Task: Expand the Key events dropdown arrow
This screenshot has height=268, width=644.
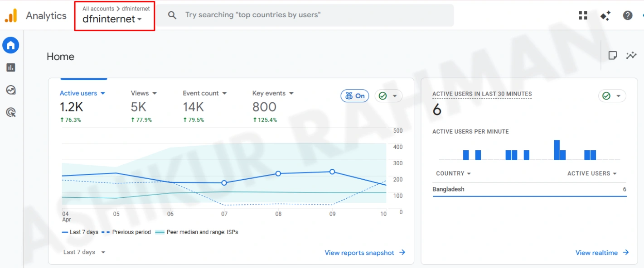Action: tap(291, 93)
